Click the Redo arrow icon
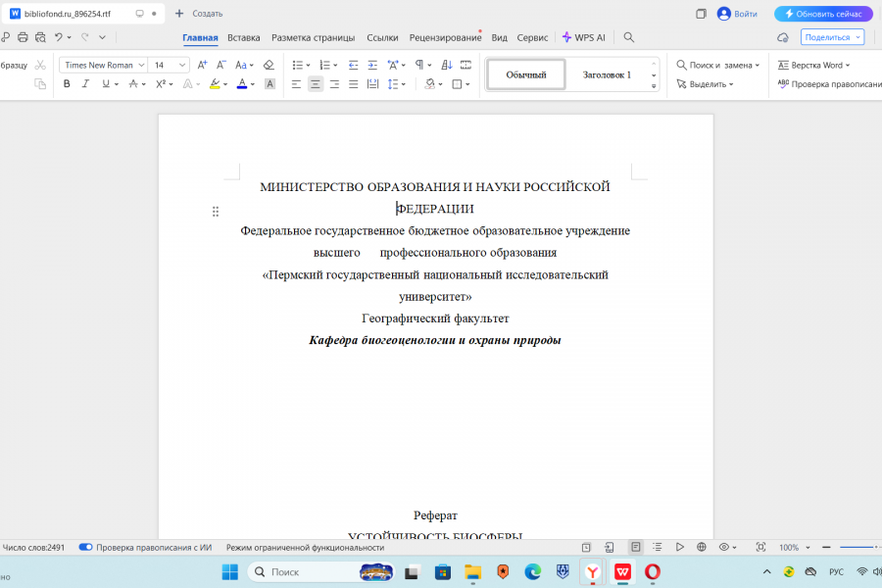 pos(85,37)
